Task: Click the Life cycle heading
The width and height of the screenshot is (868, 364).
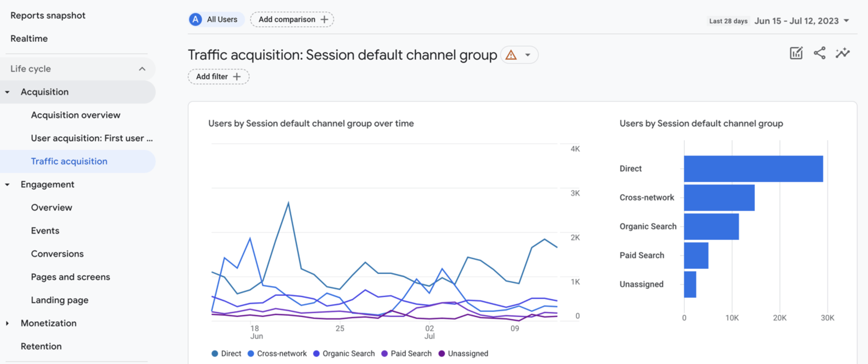Action: coord(31,69)
